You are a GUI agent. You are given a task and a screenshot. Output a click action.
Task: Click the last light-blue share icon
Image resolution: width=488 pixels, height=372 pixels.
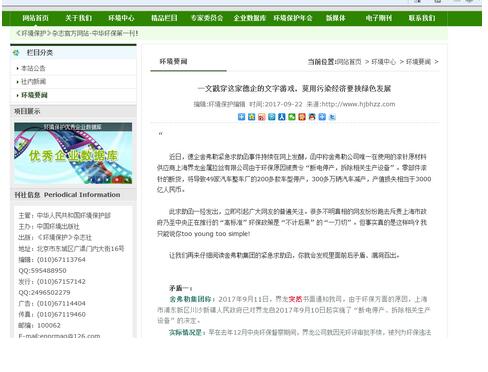(332, 117)
